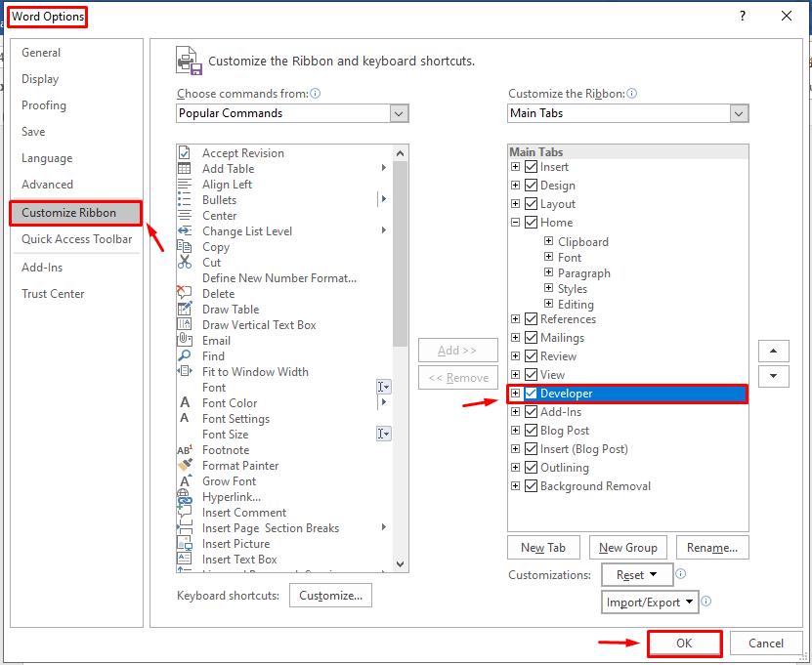Viewport: 812px width, 665px height.
Task: Open the Reset dropdown button
Action: pos(637,575)
